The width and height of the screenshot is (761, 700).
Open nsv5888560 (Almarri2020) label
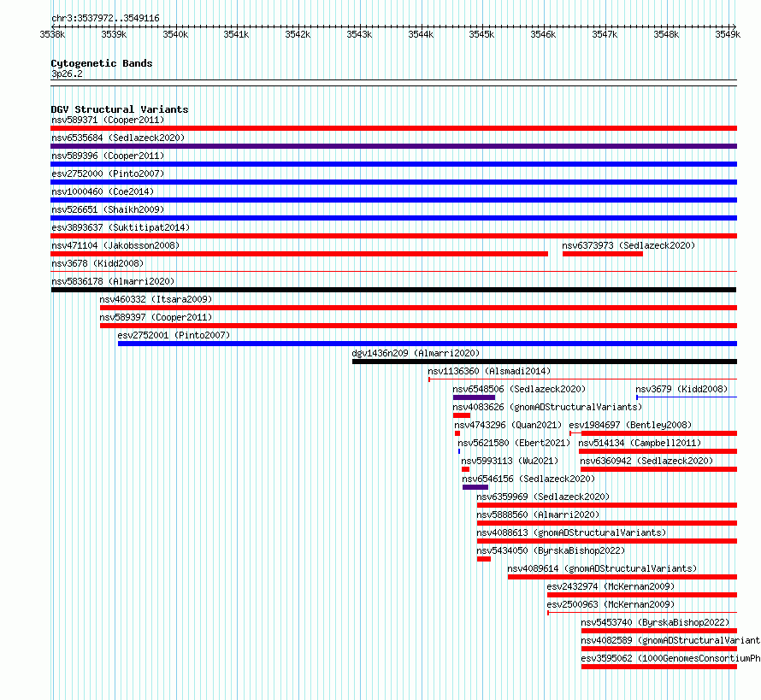click(x=538, y=515)
